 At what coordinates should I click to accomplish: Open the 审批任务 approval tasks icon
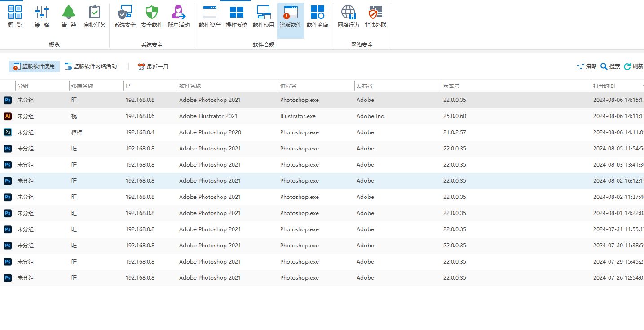click(x=95, y=17)
